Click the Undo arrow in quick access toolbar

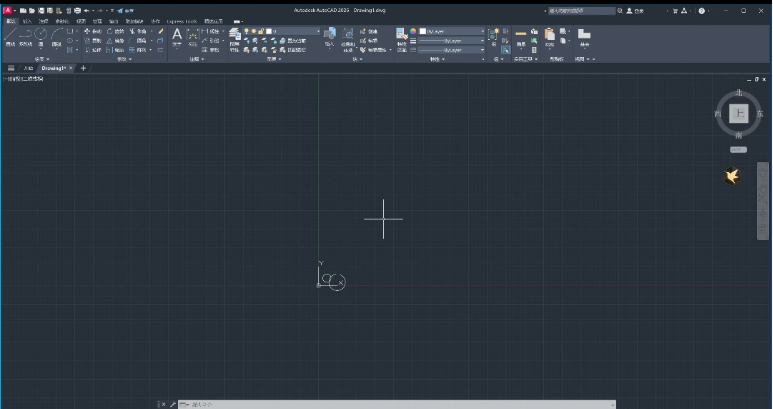[x=87, y=10]
